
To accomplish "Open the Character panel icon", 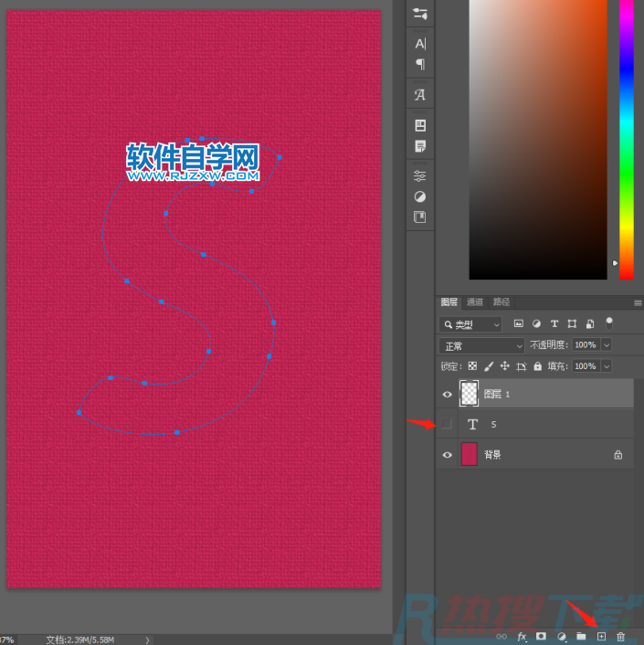I will point(420,44).
